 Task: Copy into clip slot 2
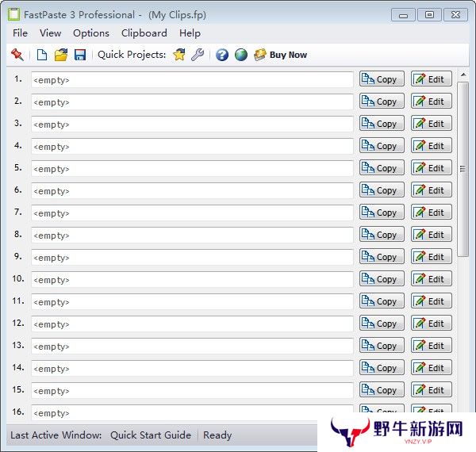point(382,101)
